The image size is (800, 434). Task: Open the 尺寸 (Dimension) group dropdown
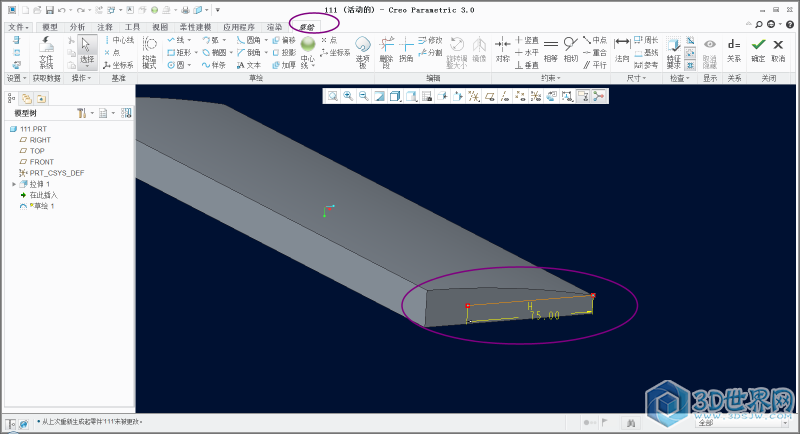636,78
